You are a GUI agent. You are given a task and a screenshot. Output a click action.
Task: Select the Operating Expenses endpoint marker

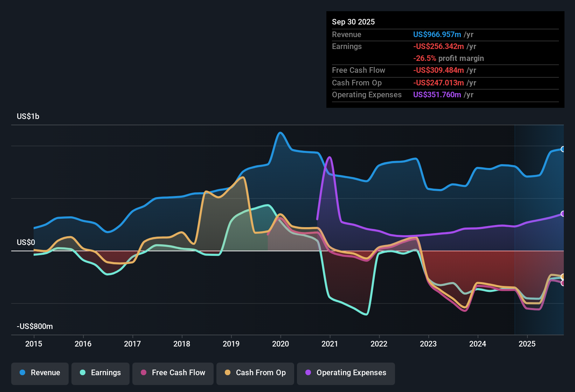click(x=563, y=213)
